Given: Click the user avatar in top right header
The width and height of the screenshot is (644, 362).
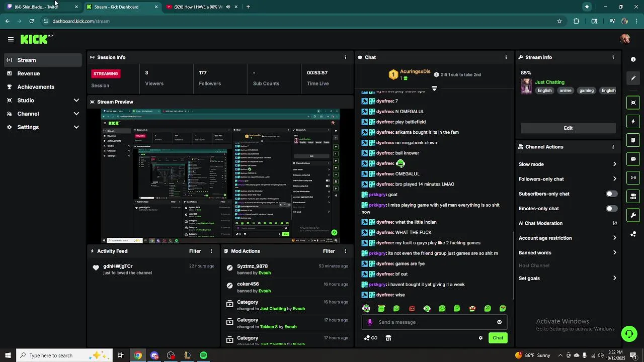Looking at the screenshot, I should pos(625,39).
